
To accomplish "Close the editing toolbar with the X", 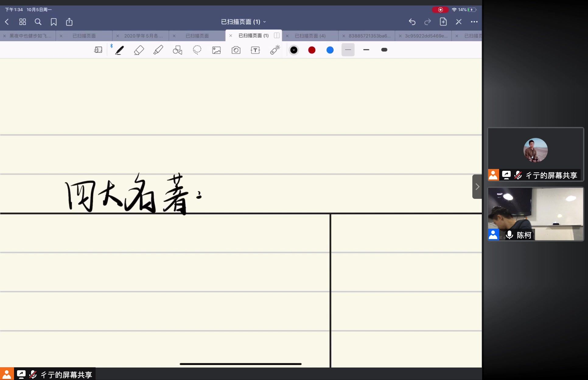I will [x=459, y=22].
